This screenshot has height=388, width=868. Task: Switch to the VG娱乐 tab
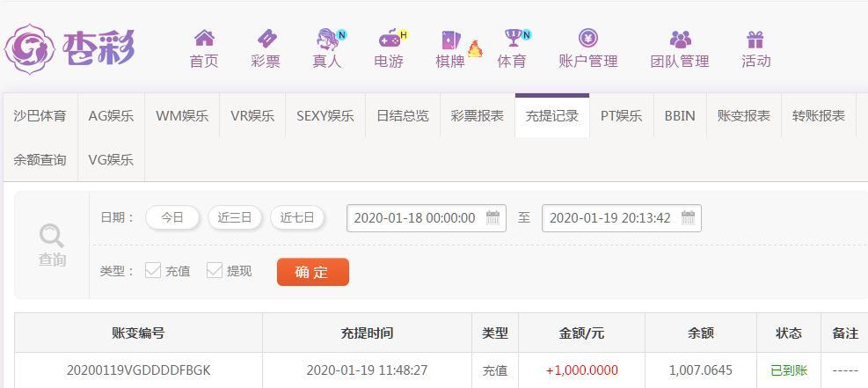coord(111,160)
